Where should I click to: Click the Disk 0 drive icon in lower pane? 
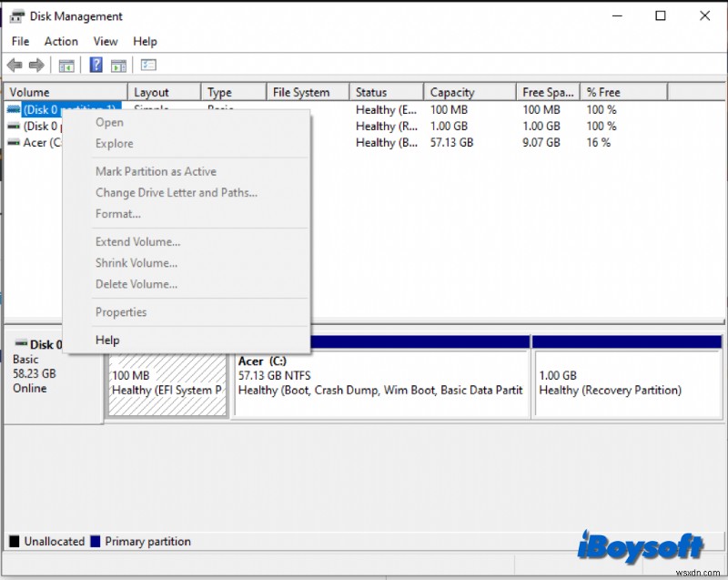click(21, 343)
